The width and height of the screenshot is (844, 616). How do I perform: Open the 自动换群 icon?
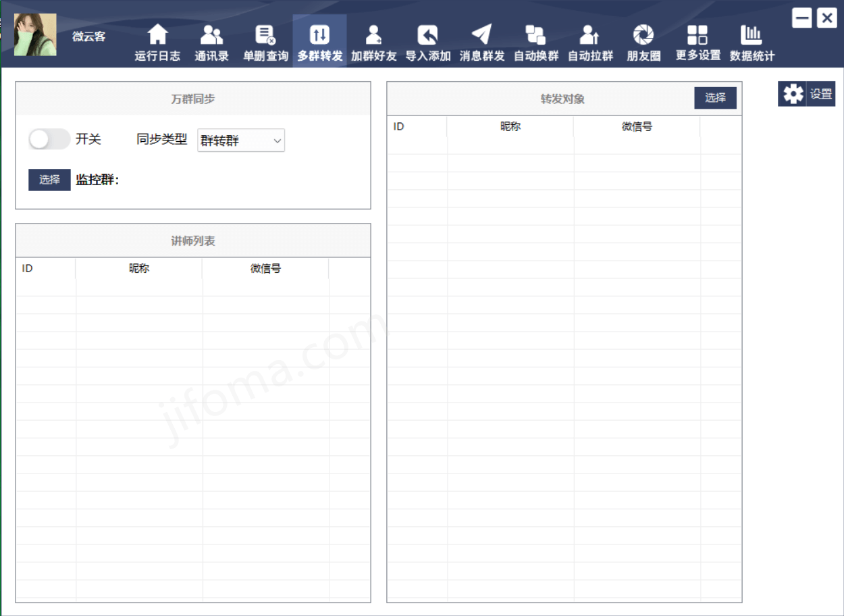[536, 34]
